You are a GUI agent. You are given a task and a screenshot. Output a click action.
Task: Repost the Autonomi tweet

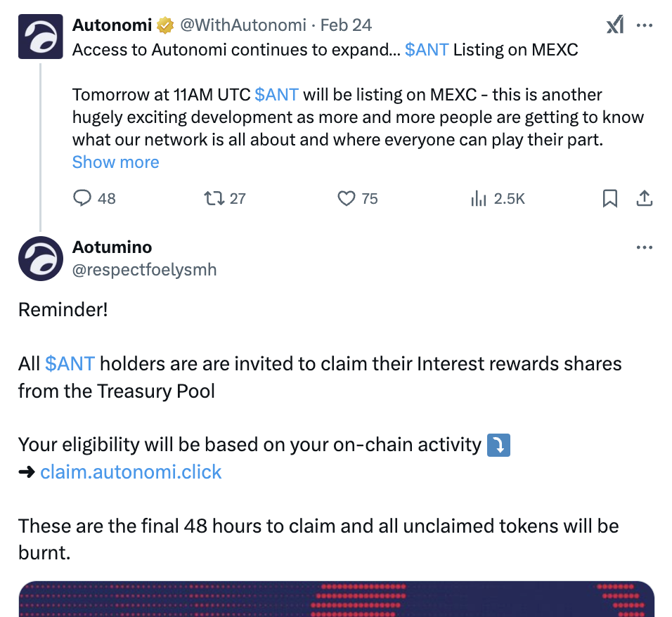tap(214, 199)
